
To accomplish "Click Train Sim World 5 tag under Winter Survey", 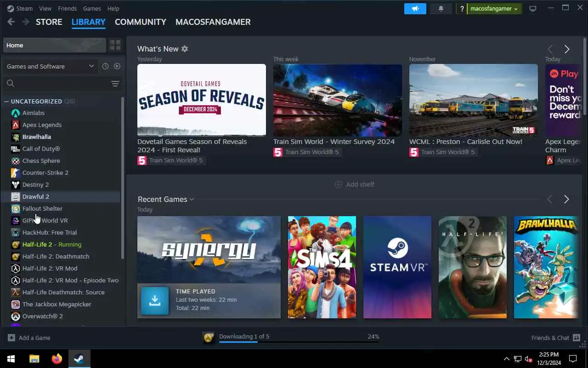I will pyautogui.click(x=307, y=152).
